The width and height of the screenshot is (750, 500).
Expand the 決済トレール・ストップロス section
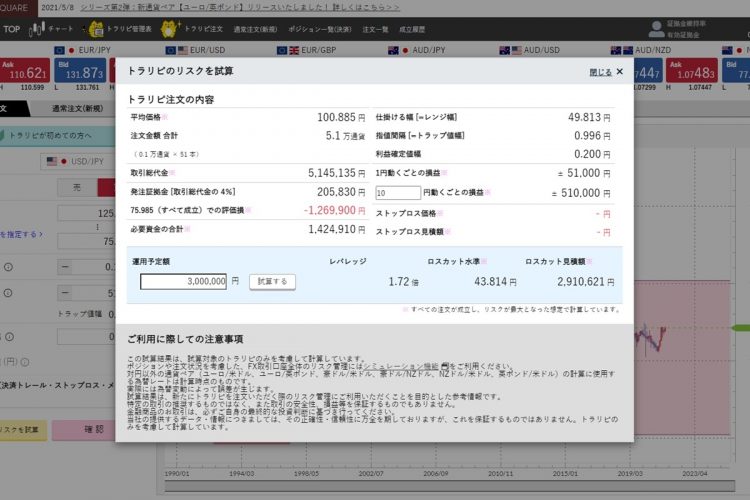coord(57,385)
